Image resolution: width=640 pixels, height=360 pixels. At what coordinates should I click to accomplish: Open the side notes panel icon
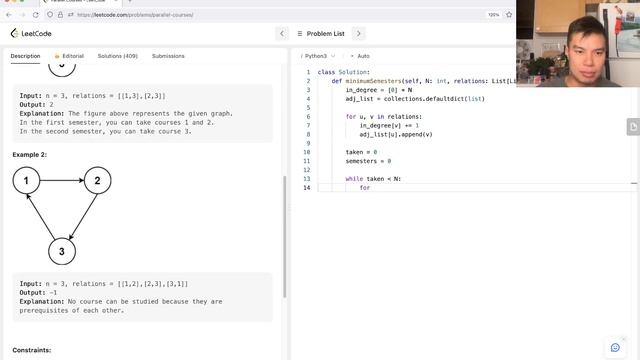[633, 127]
